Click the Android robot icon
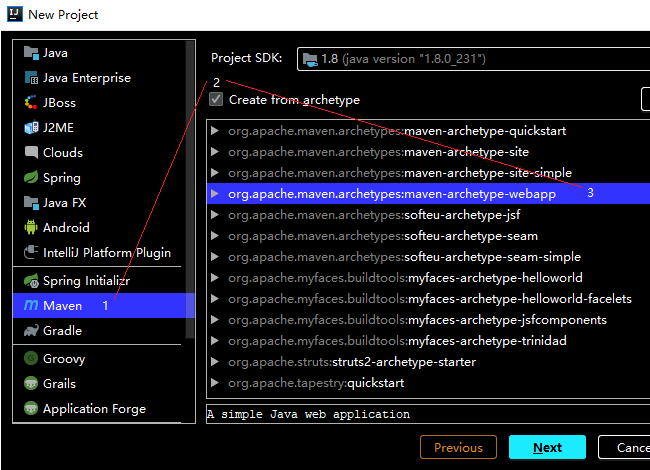 [31, 227]
